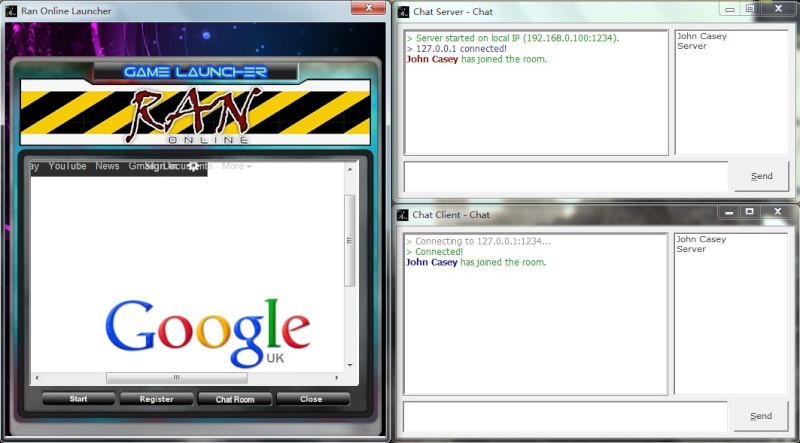
Task: Close the Ran Online Launcher window
Action: [368, 8]
